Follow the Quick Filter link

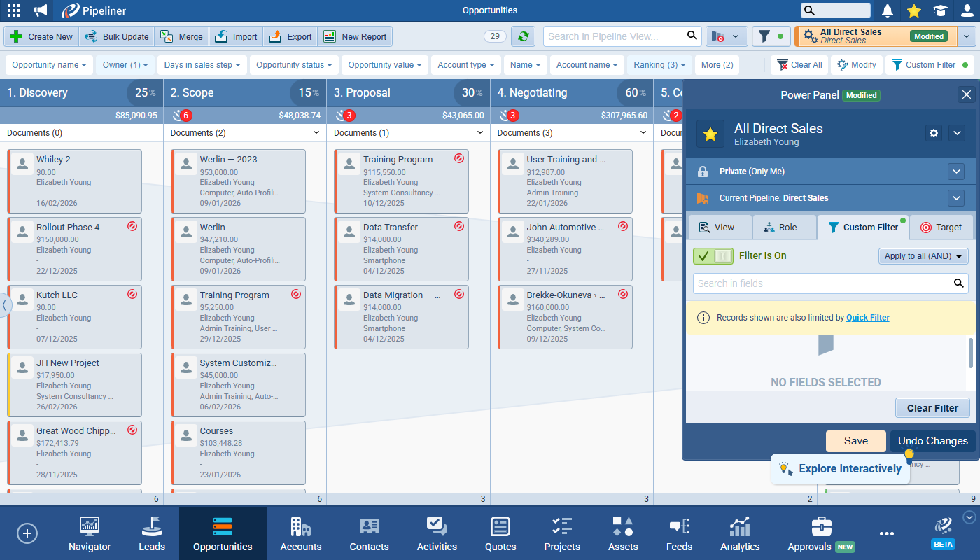[867, 318]
